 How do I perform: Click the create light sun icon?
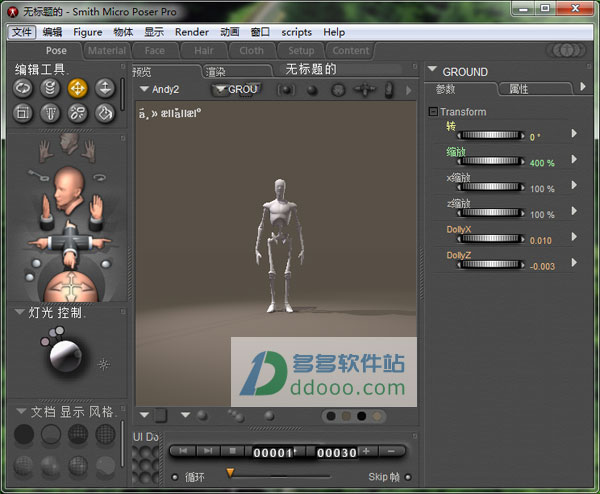pos(103,364)
